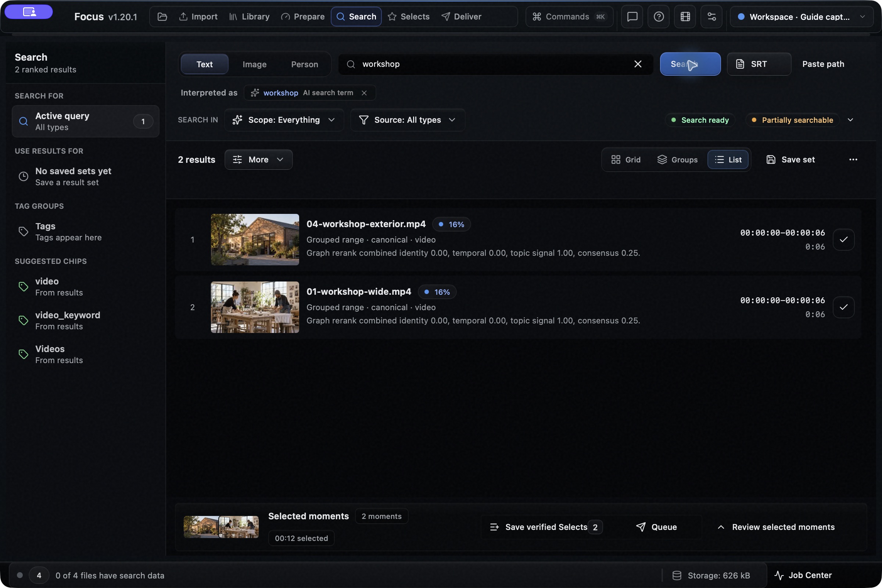Open the Scope: Everything dropdown
The image size is (882, 588).
click(x=284, y=120)
